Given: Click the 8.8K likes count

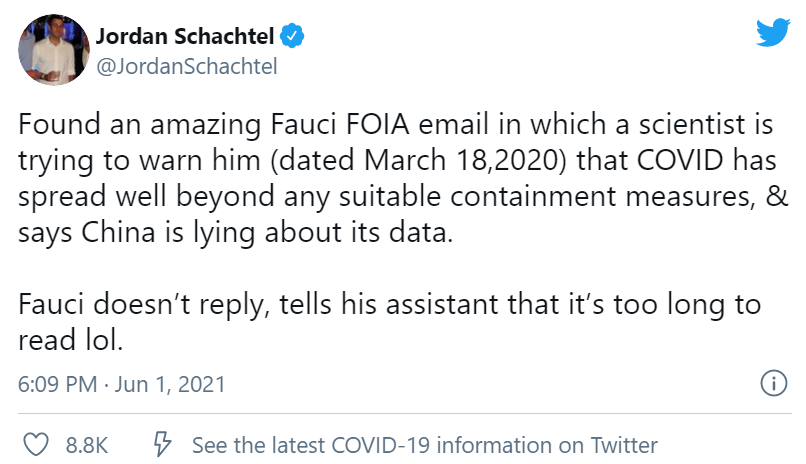Looking at the screenshot, I should (87, 445).
